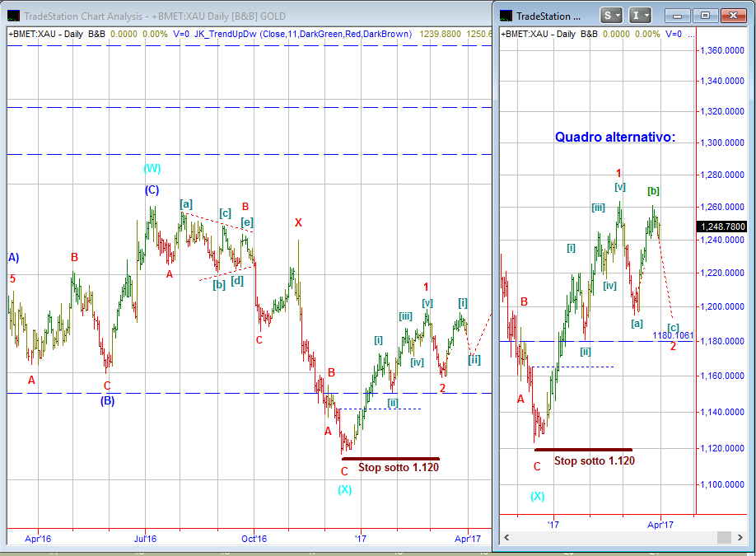Select the red X wave label in left chart

click(x=298, y=222)
